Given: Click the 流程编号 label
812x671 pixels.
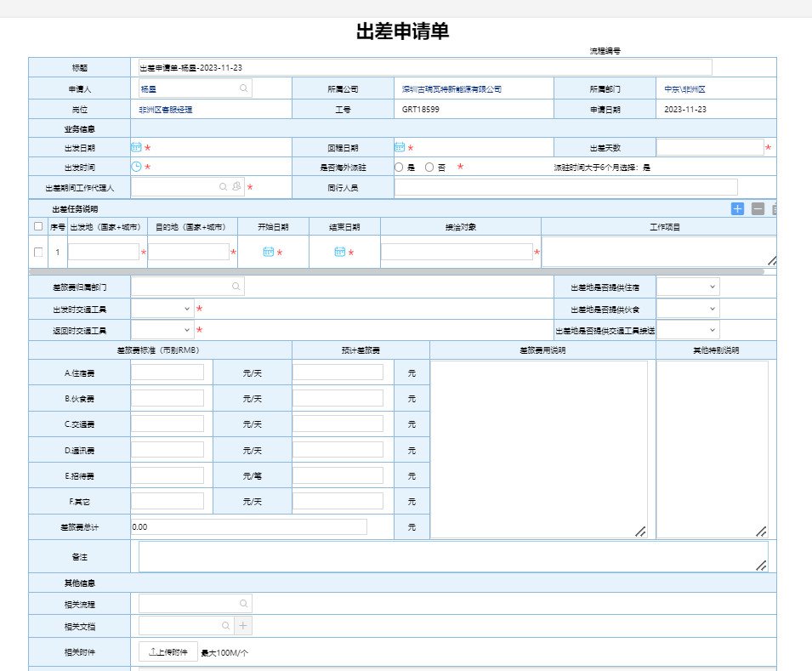Looking at the screenshot, I should point(605,51).
